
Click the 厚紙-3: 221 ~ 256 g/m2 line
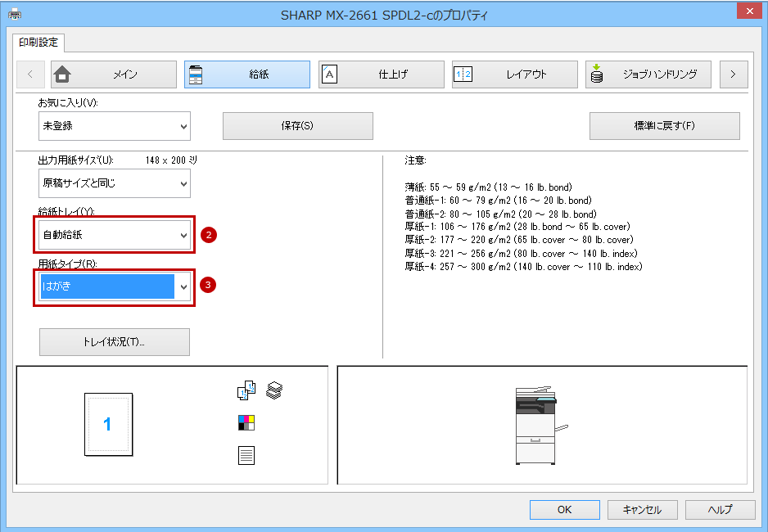coord(521,254)
